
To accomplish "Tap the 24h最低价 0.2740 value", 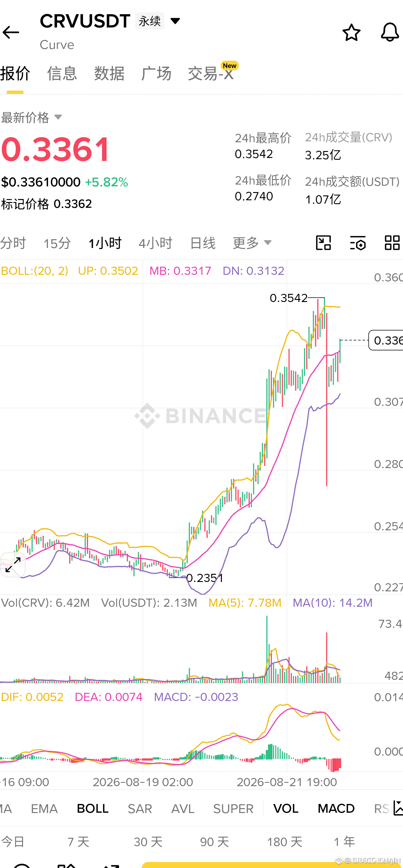I will click(254, 196).
